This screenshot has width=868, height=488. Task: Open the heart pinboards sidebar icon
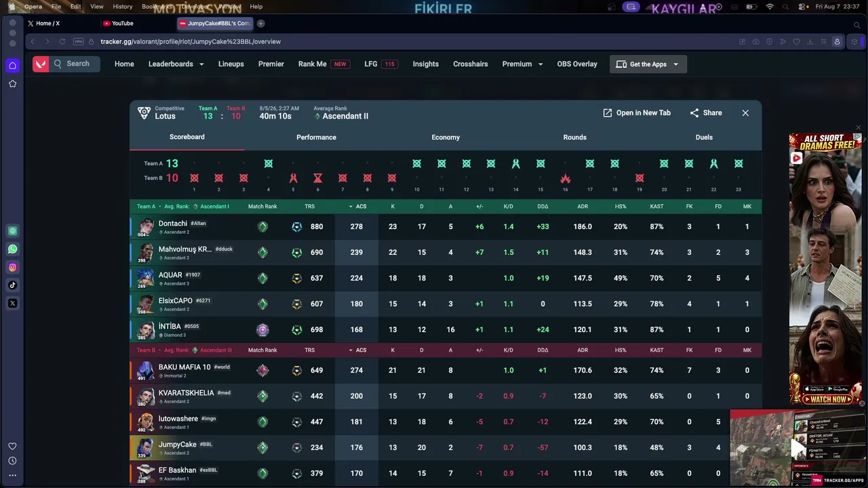click(12, 446)
